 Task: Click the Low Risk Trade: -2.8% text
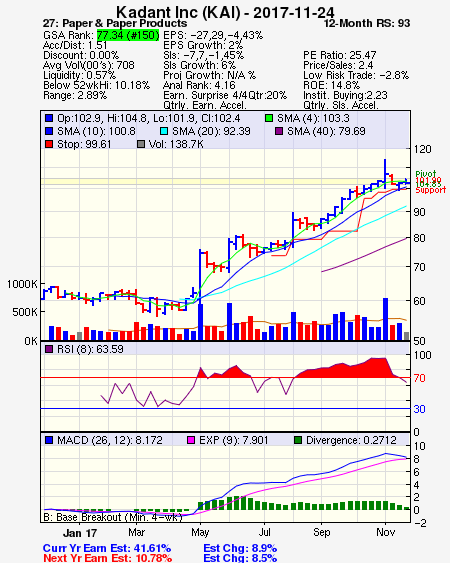356,75
